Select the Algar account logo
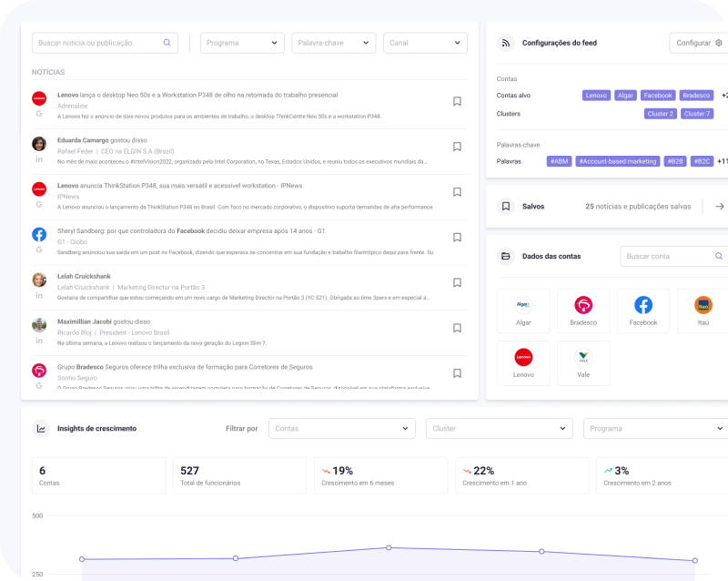Image resolution: width=728 pixels, height=581 pixels. (523, 306)
